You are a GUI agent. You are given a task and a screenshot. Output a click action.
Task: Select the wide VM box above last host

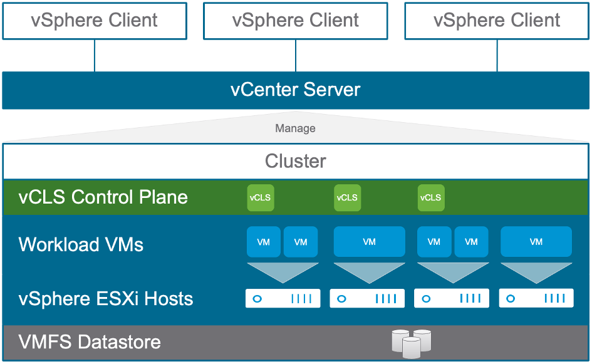click(536, 242)
